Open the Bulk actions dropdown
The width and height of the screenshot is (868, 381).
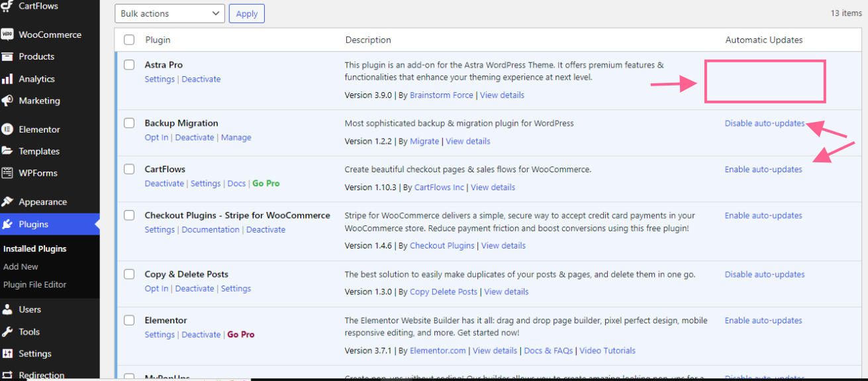click(169, 13)
